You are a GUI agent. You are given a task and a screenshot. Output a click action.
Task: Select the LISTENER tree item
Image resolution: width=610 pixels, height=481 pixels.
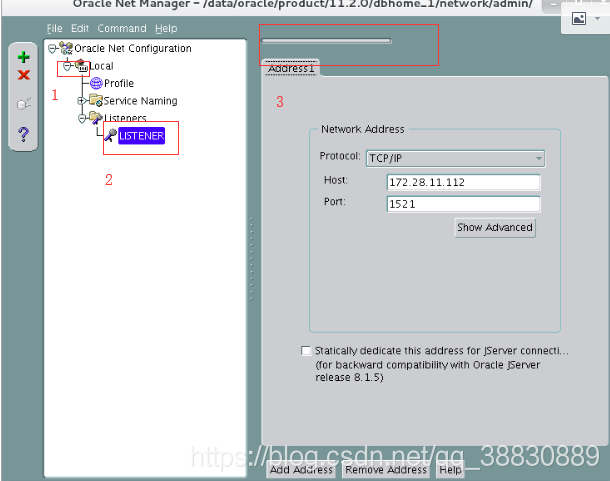coord(142,136)
